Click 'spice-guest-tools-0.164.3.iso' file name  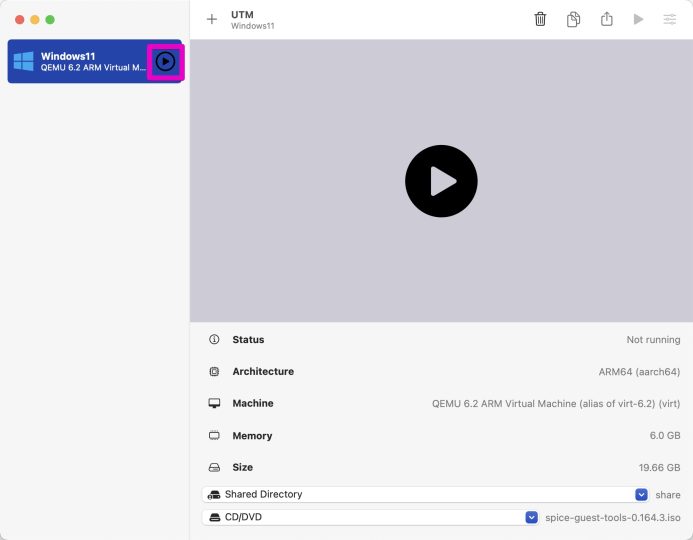613,517
